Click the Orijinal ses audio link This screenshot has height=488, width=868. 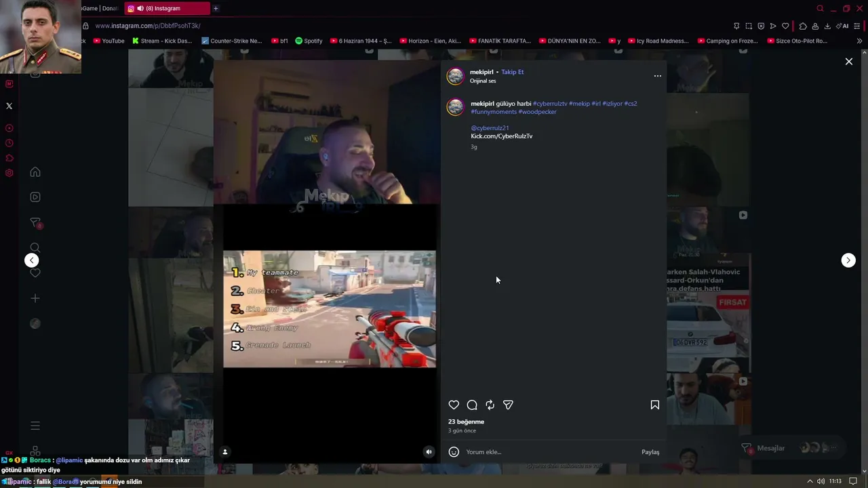coord(483,81)
